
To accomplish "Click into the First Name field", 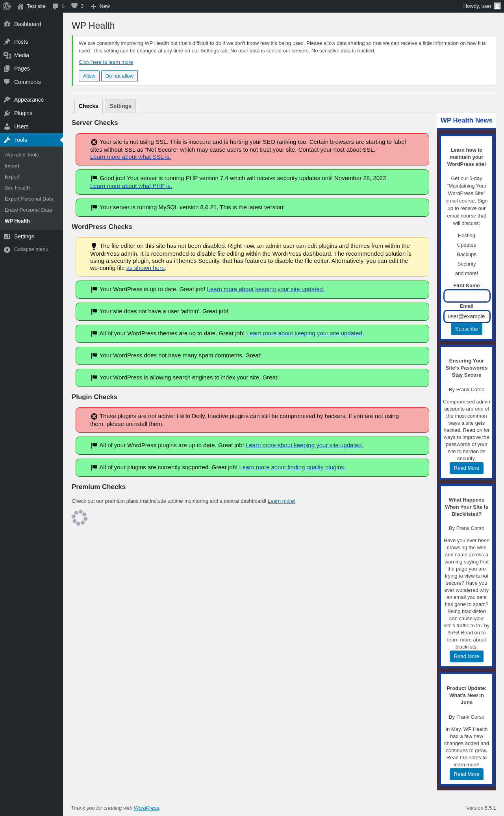I will [467, 296].
